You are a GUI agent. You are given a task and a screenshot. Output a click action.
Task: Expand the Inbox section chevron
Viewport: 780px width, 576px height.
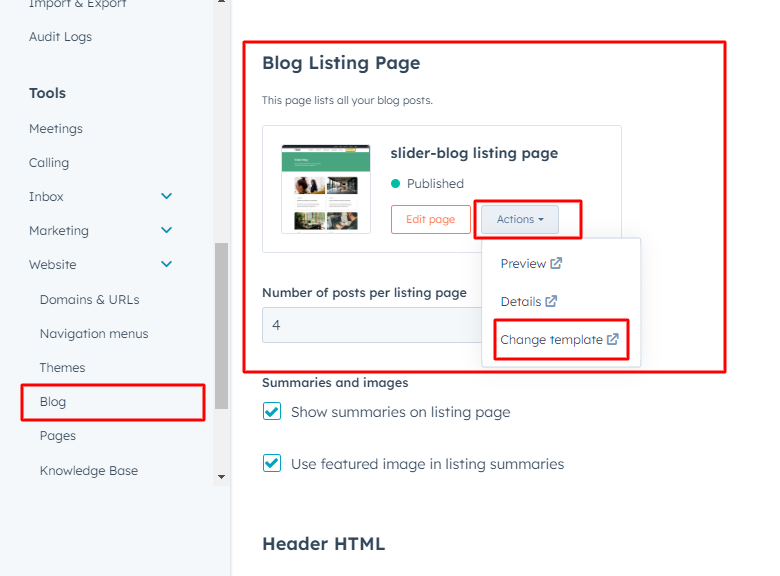tap(167, 197)
